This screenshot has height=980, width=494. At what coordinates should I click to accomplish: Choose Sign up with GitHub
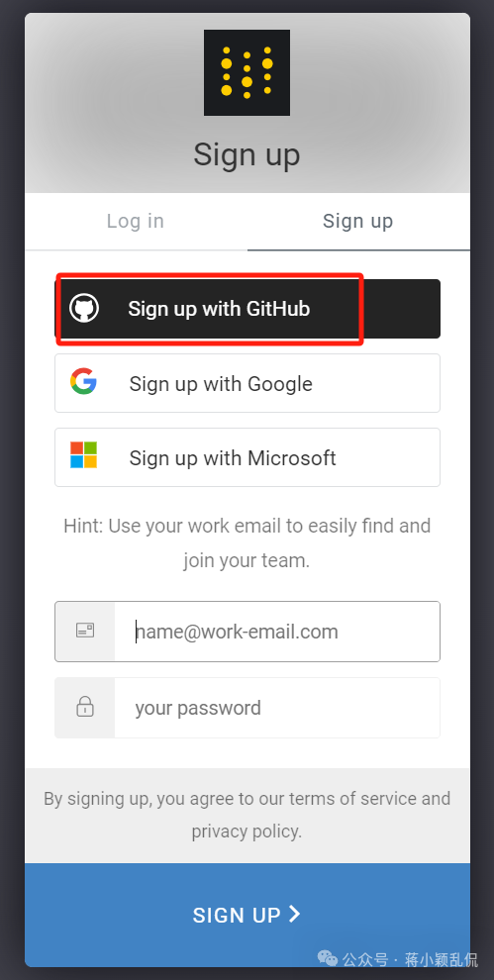tap(247, 309)
